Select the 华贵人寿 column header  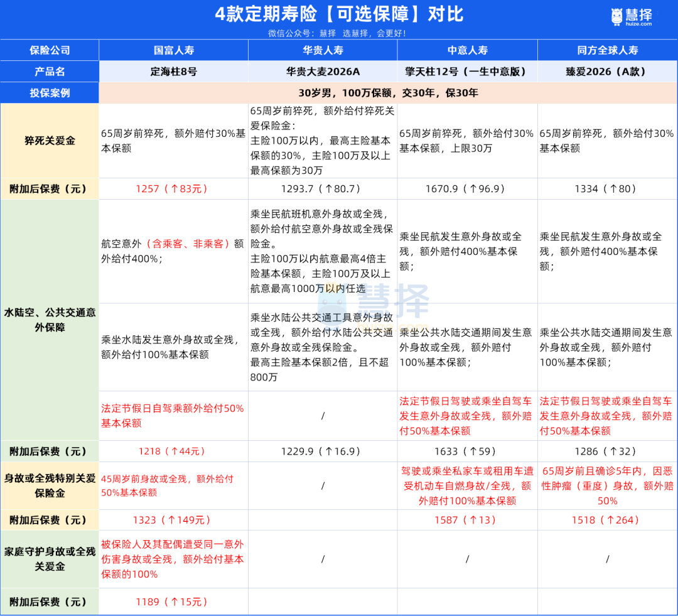pos(323,50)
